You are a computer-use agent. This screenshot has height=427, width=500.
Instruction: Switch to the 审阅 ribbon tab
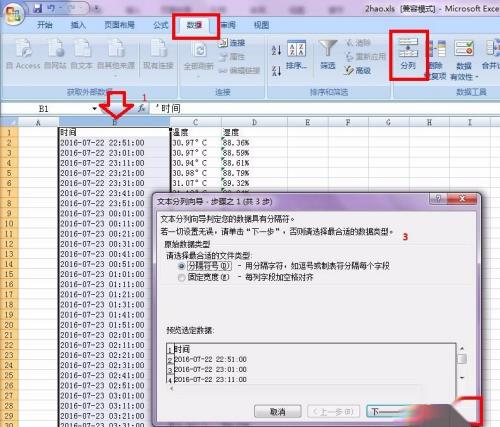click(x=228, y=25)
